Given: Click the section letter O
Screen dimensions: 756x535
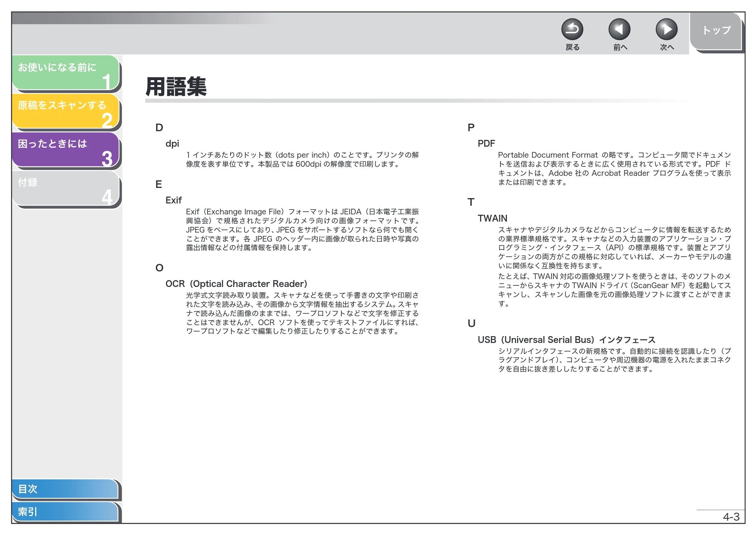Looking at the screenshot, I should [160, 268].
